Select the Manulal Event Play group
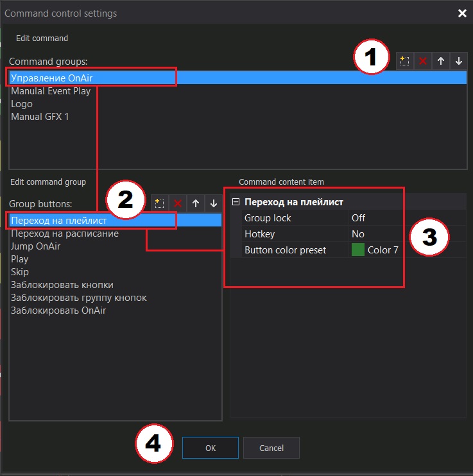Viewport: 473px width, 476px height. (238, 91)
